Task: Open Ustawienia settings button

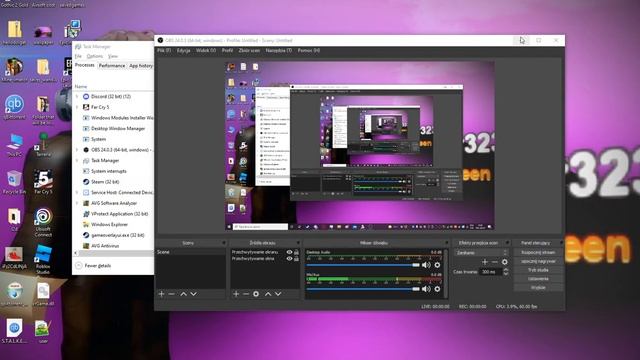Action: click(x=538, y=279)
